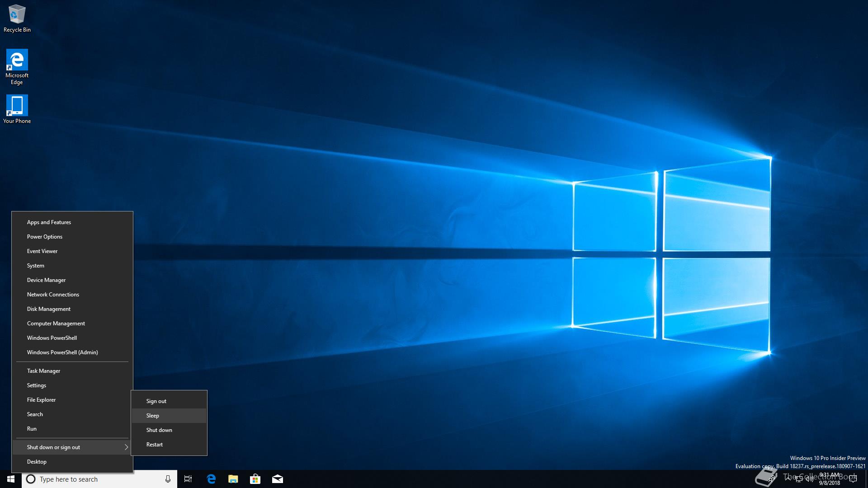Choose Shut down in the submenu
Viewport: 868px width, 488px height.
169,430
